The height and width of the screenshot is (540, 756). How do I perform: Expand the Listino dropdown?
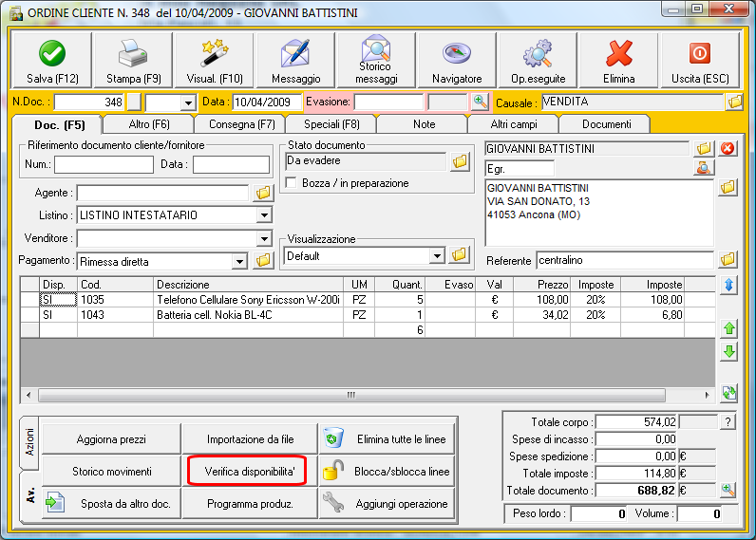click(264, 215)
